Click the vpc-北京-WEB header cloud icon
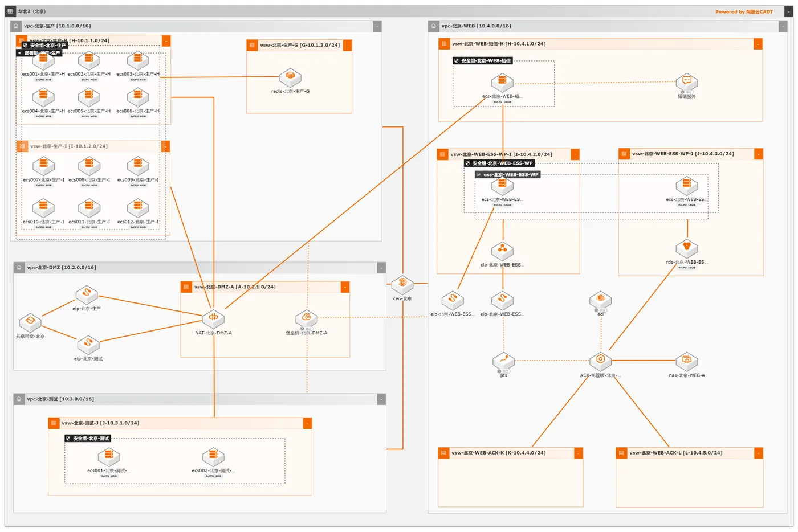The height and width of the screenshot is (532, 798). tap(434, 26)
